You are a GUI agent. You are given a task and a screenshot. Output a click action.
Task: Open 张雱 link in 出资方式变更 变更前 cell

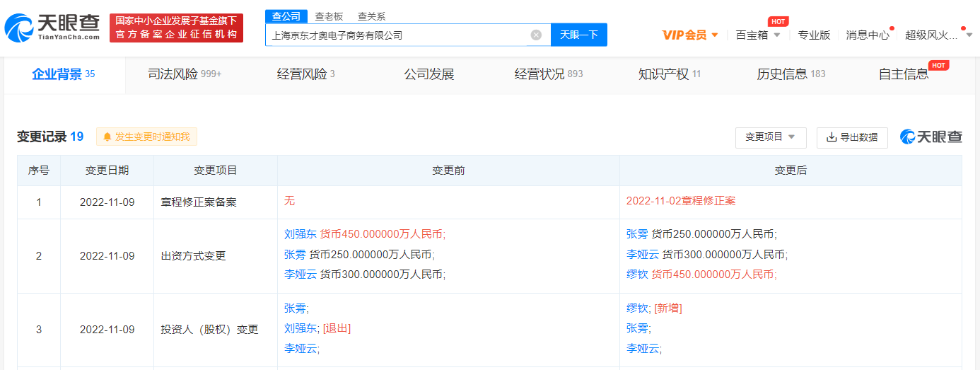point(295,254)
